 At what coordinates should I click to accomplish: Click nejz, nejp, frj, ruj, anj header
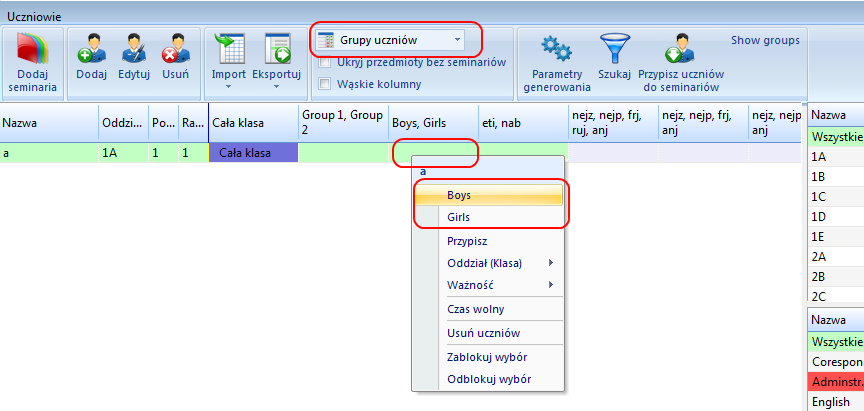613,123
